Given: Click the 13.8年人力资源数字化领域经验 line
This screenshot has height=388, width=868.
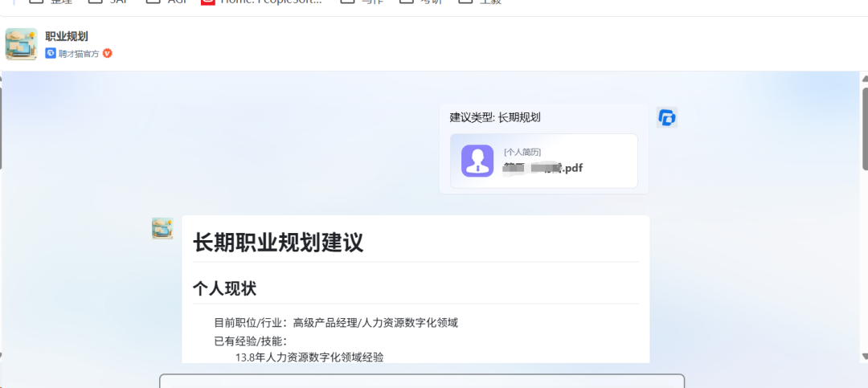Looking at the screenshot, I should pyautogui.click(x=309, y=357).
